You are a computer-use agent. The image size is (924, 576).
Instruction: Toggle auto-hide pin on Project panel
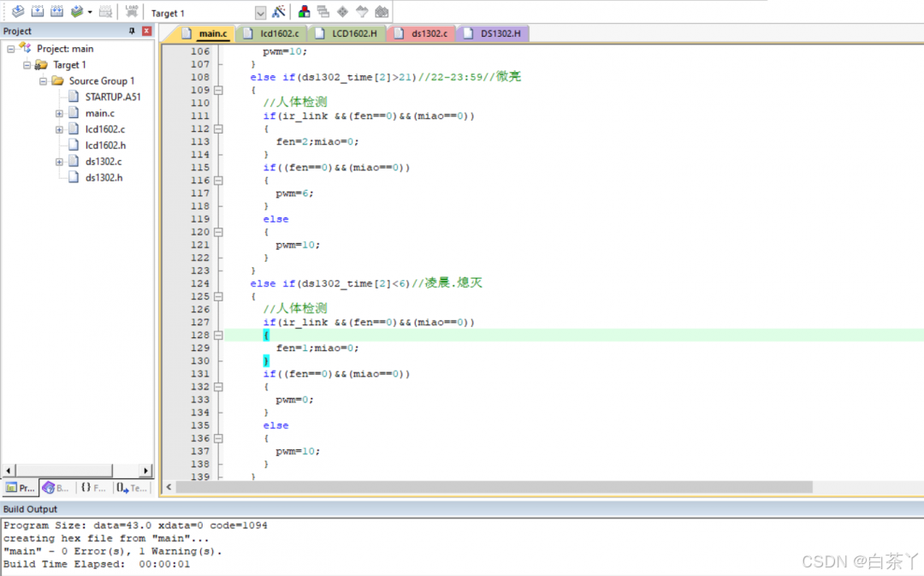132,32
